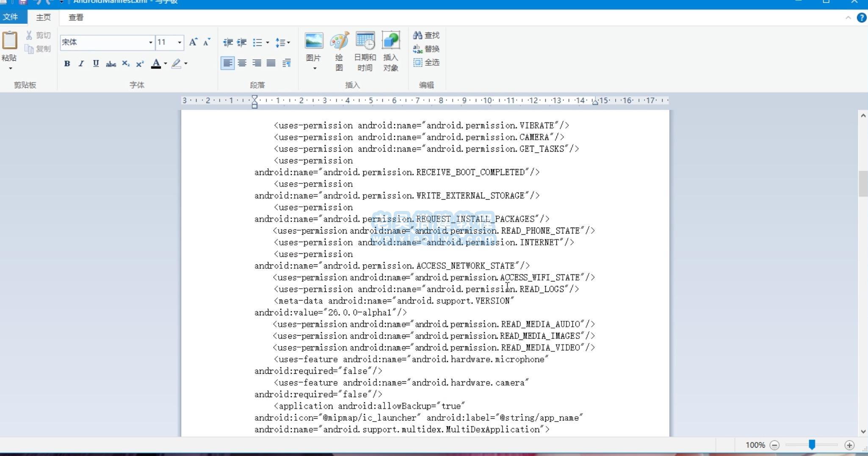Click Zoom in plus button

point(849,445)
